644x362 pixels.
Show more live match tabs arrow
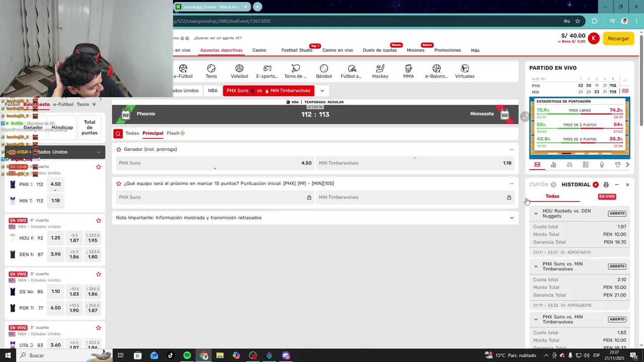coord(627,165)
